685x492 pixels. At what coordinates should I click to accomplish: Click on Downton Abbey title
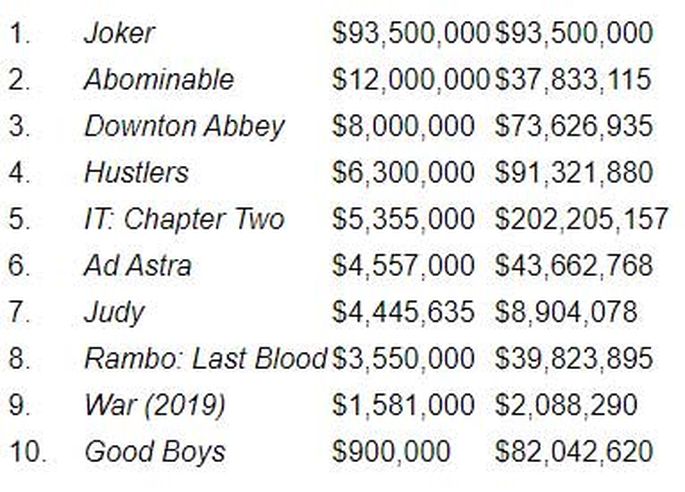tap(184, 127)
